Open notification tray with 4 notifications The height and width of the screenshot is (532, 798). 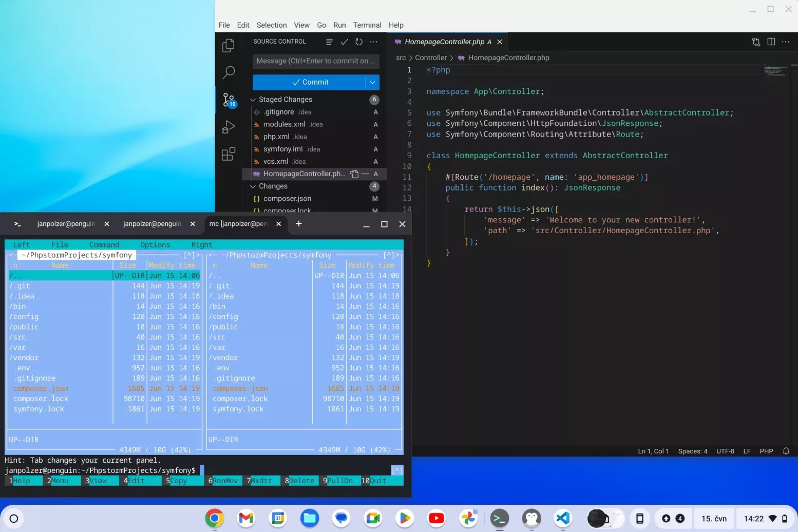coord(673,519)
